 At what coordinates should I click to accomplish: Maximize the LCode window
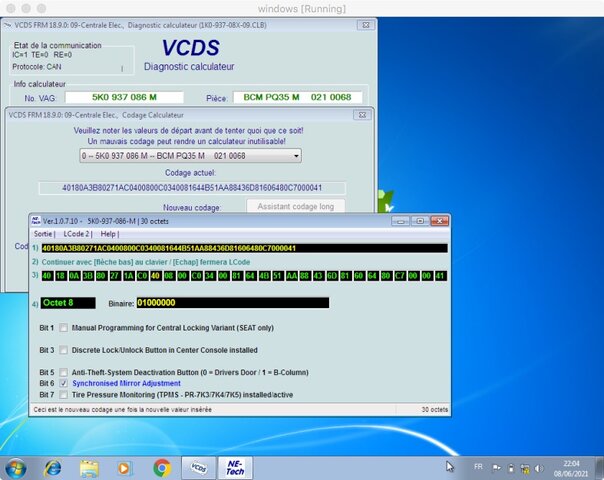click(420, 221)
